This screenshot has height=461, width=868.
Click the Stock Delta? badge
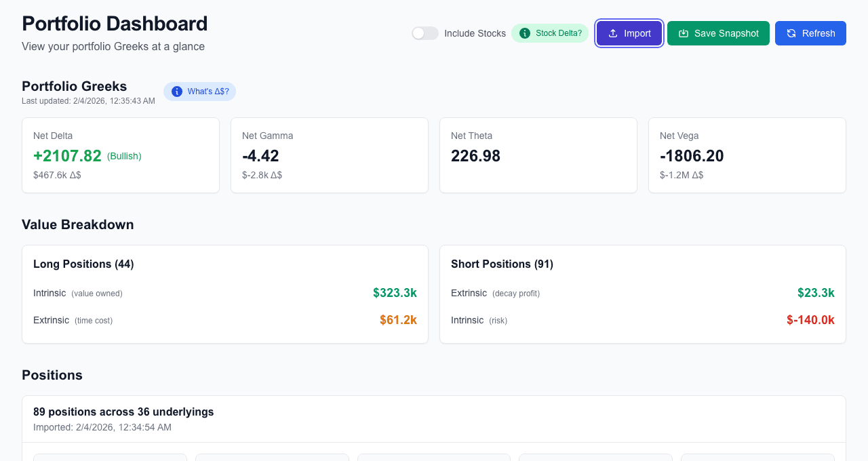click(549, 33)
